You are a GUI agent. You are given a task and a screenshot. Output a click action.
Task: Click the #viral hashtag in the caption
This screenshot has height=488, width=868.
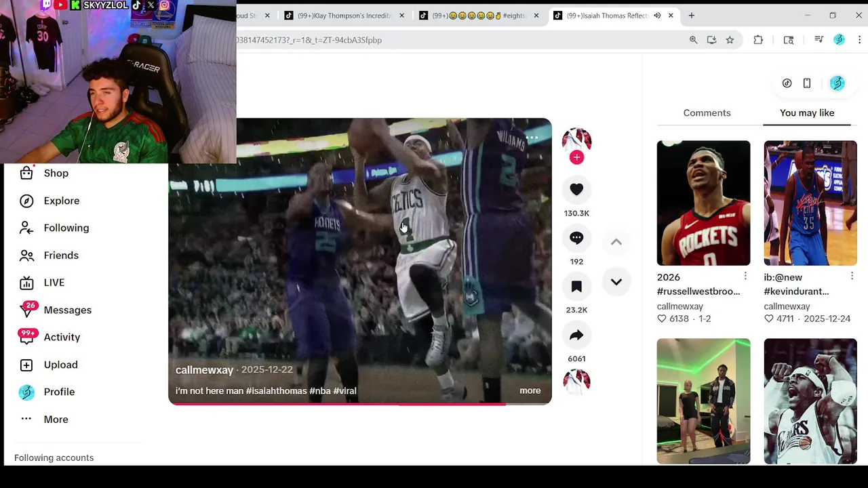(x=344, y=391)
